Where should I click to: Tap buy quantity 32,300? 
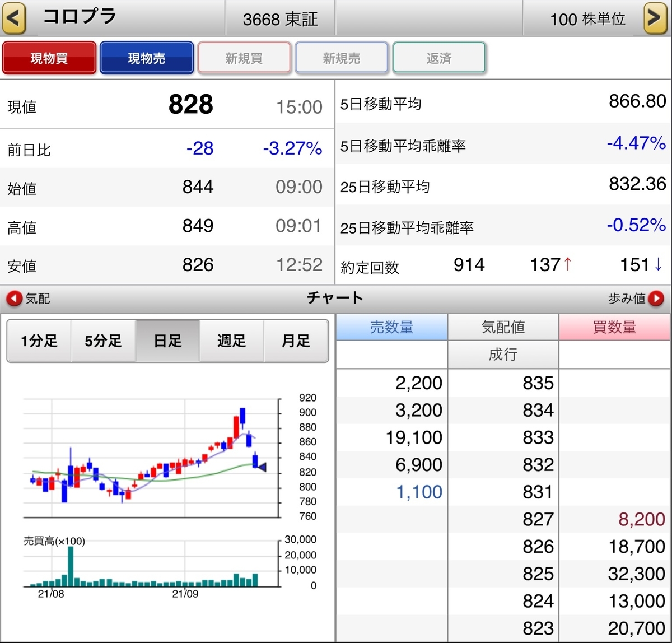[637, 574]
